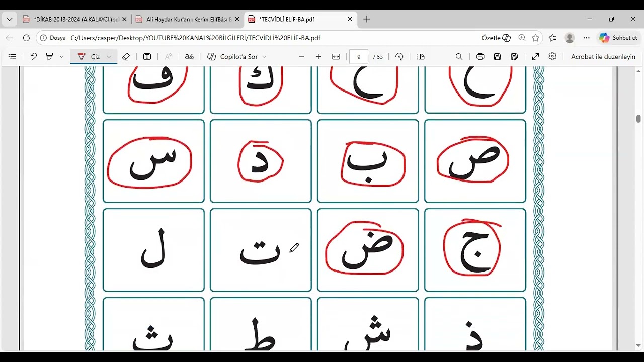This screenshot has width=644, height=362.
Task: Select the highlighter tool
Action: click(49, 57)
